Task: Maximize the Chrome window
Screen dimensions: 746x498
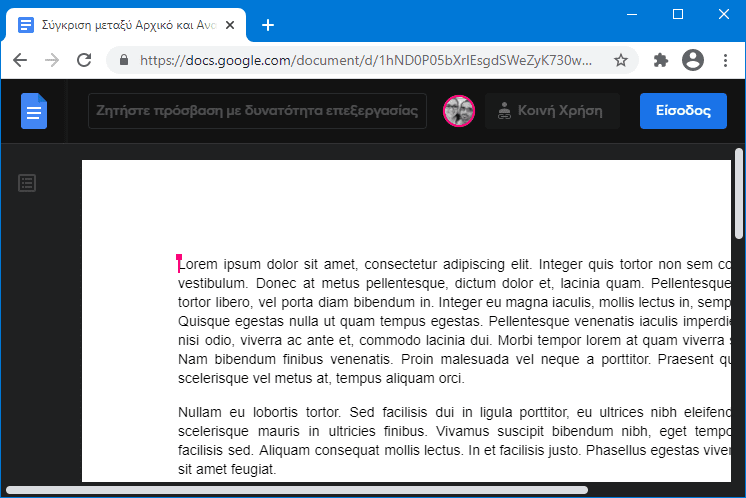Action: click(x=677, y=14)
